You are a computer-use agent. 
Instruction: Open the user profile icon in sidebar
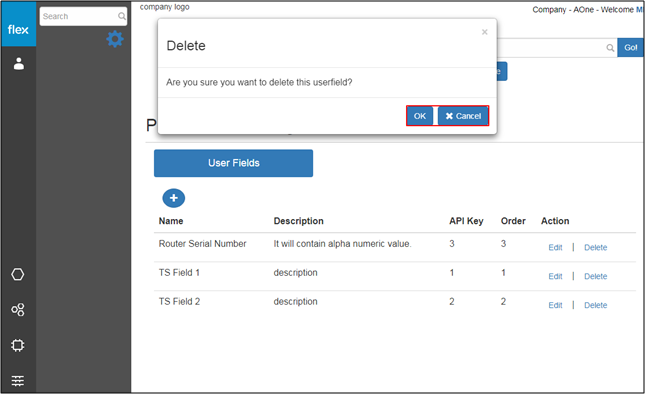point(19,64)
